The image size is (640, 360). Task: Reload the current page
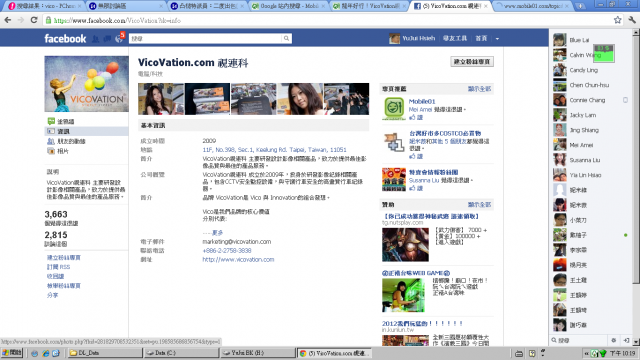[34, 20]
